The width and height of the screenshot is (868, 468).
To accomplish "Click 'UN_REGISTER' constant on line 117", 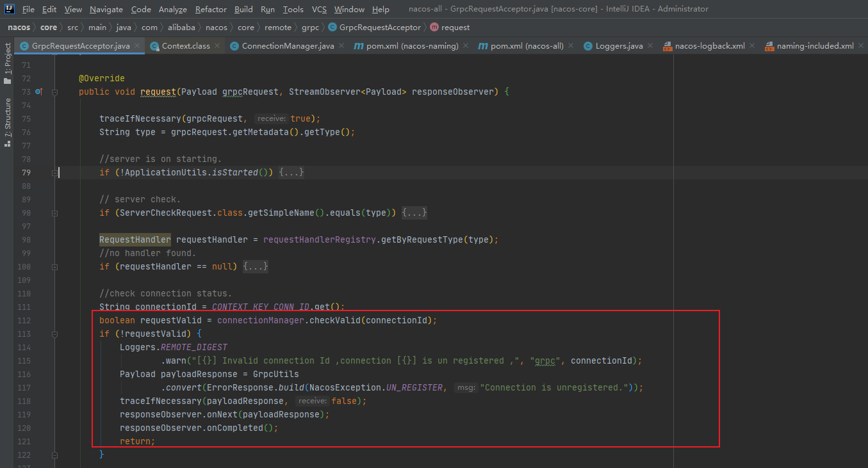I will 414,388.
